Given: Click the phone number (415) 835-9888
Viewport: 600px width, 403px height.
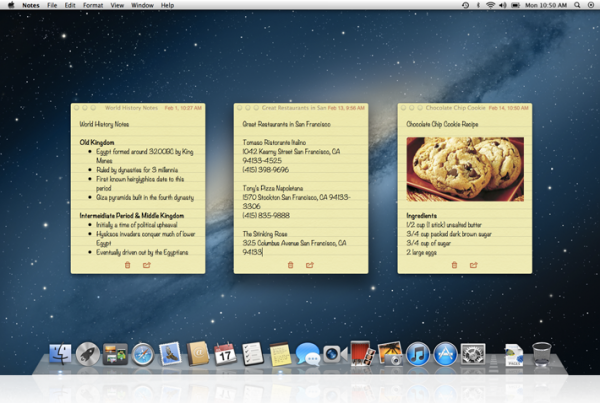Looking at the screenshot, I should click(x=266, y=215).
